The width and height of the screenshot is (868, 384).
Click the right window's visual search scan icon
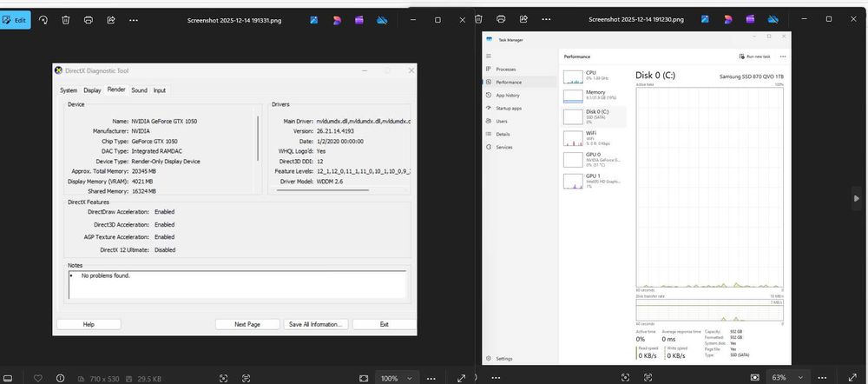tap(626, 377)
